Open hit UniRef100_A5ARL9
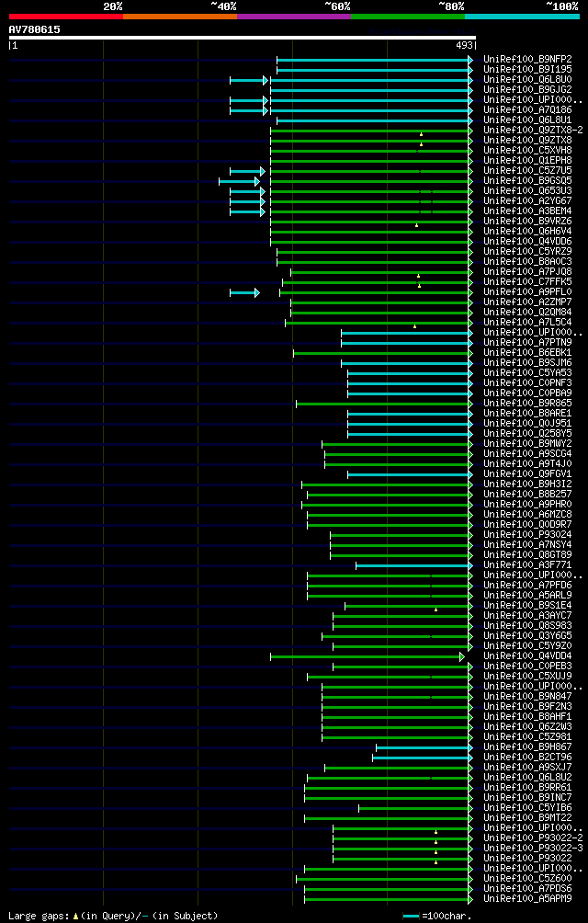588x923 pixels. pos(527,595)
